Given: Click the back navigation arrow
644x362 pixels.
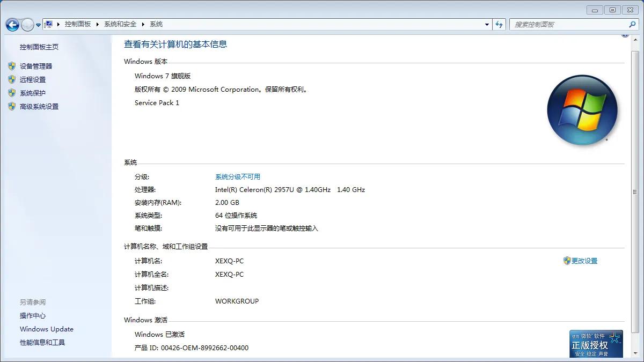Looking at the screenshot, I should tap(12, 24).
